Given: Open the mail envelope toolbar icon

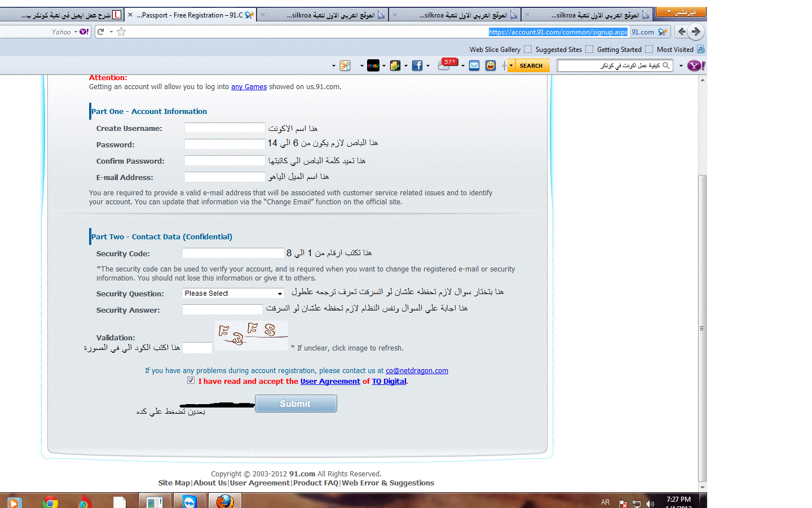Looking at the screenshot, I should (x=474, y=65).
